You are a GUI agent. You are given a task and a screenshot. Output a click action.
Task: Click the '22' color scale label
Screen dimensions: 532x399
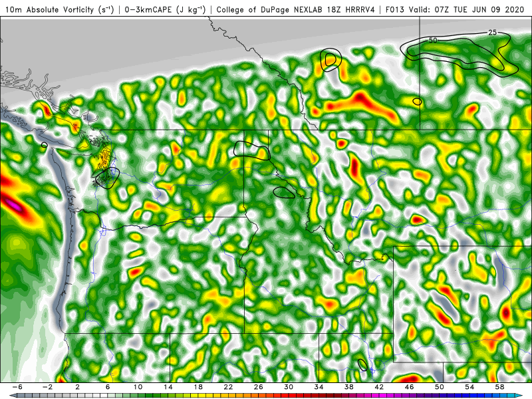(x=228, y=387)
